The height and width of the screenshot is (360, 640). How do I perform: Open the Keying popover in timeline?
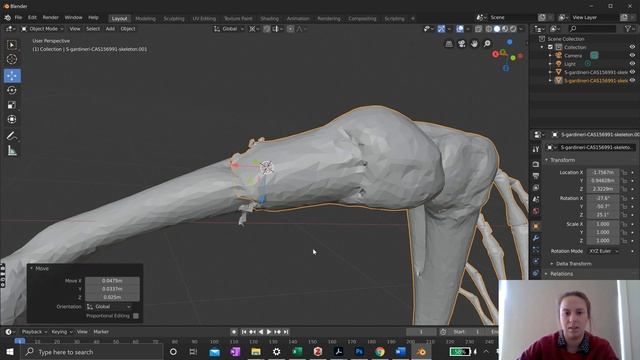pyautogui.click(x=61, y=332)
